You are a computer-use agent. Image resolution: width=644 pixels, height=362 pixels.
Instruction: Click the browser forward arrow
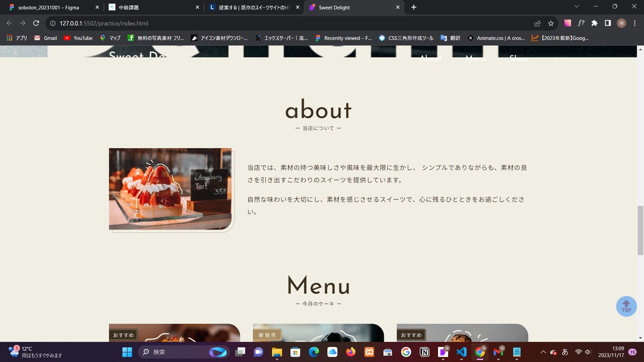22,23
